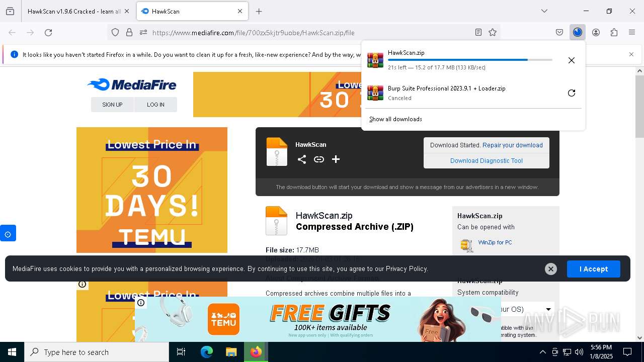Save page to Pocket
This screenshot has height=362, width=644.
point(559,32)
